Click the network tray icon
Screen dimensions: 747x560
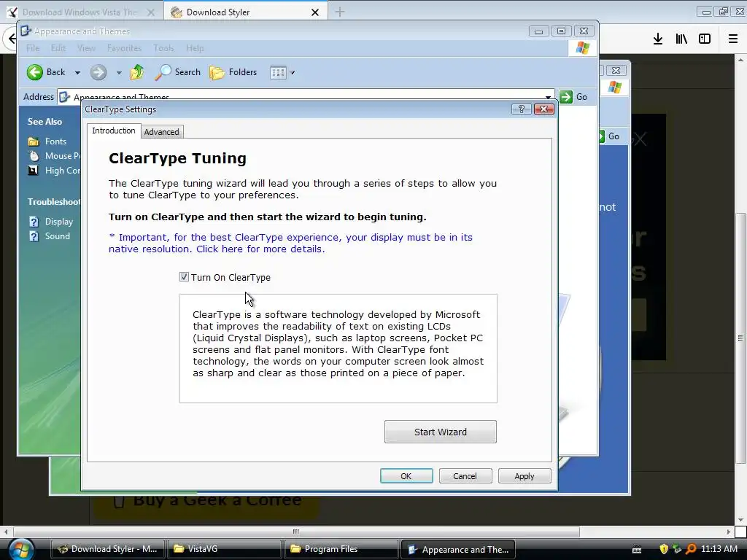click(677, 549)
